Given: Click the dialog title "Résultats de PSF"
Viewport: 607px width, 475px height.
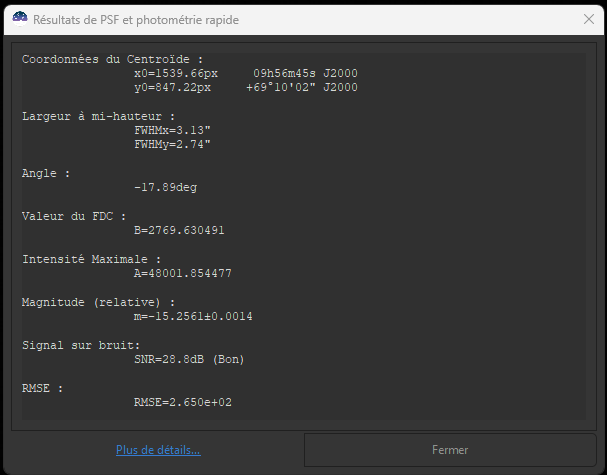Looking at the screenshot, I should [x=136, y=20].
